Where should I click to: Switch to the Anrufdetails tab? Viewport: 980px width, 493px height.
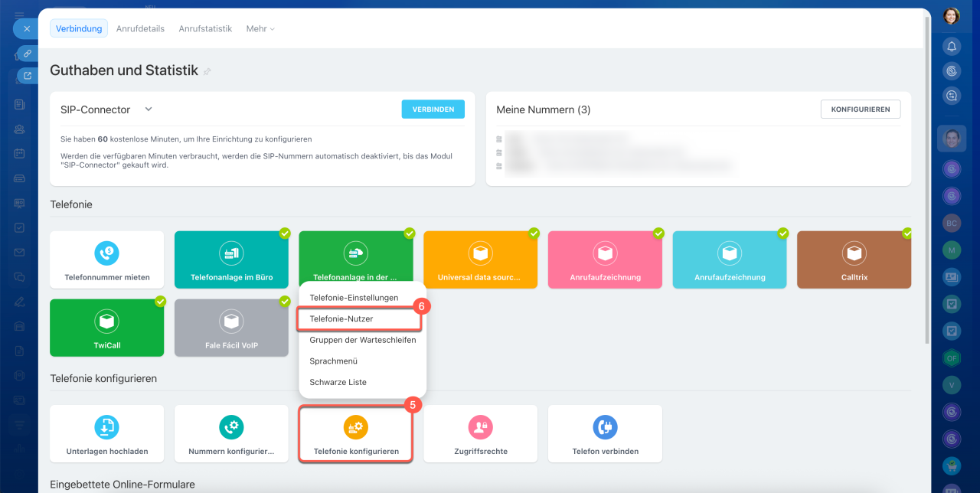pos(140,28)
